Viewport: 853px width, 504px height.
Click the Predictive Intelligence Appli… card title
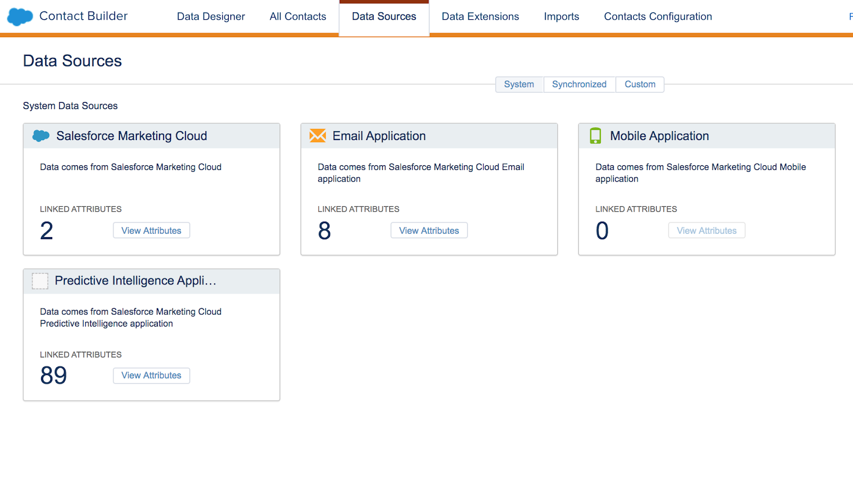(x=135, y=281)
